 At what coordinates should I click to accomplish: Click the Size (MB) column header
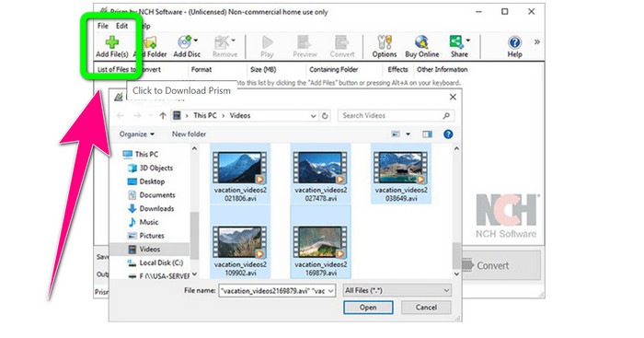[x=263, y=69]
